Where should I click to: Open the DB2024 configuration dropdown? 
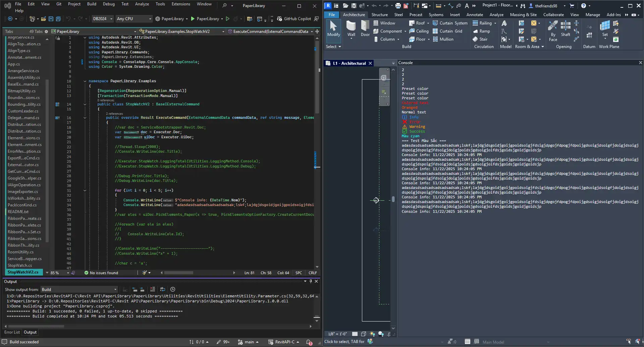(x=103, y=19)
